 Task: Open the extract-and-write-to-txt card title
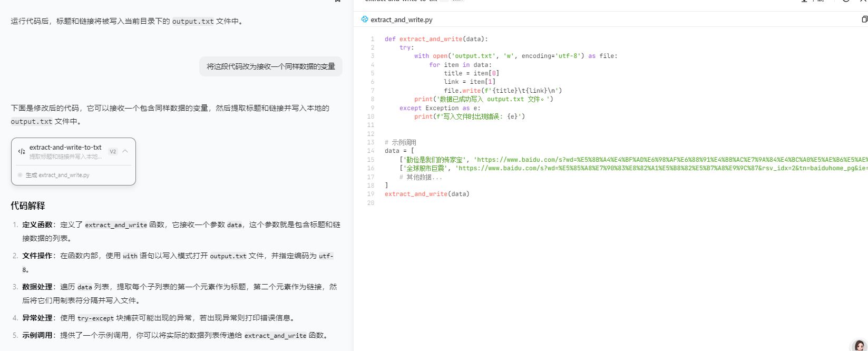pyautogui.click(x=65, y=148)
